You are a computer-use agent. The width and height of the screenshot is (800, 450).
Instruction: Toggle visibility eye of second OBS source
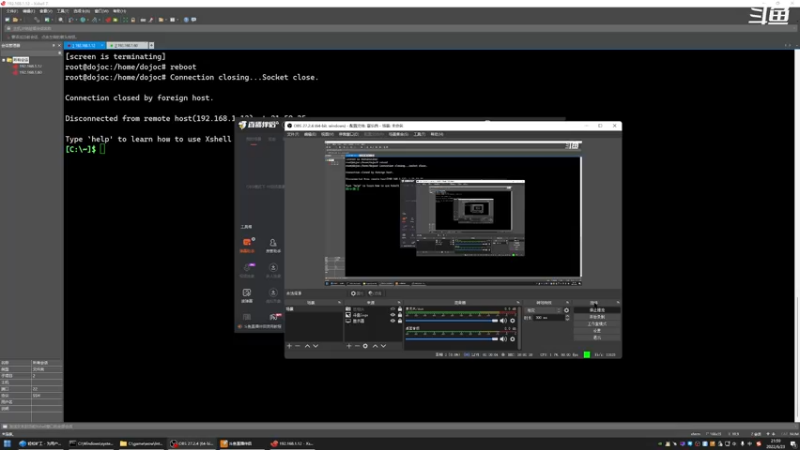click(x=393, y=315)
